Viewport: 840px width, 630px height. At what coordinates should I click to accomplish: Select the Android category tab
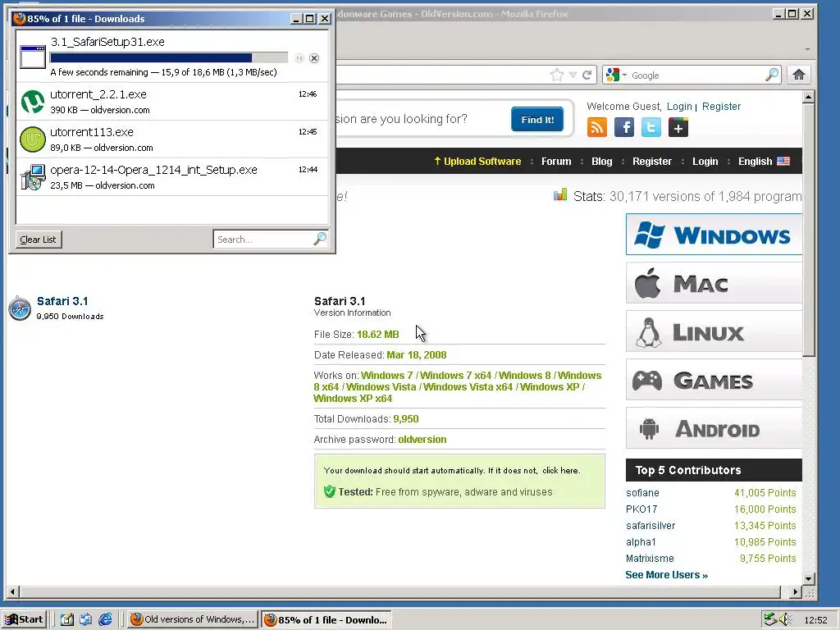714,428
